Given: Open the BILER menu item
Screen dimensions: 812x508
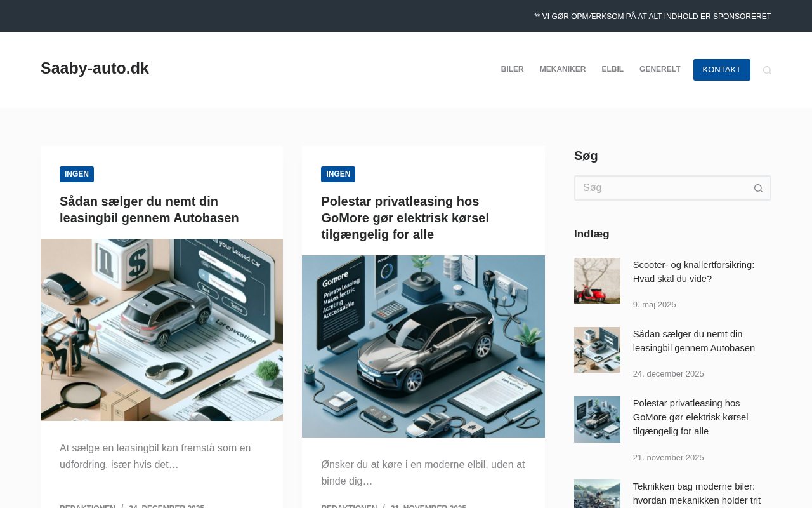Looking at the screenshot, I should click(x=512, y=70).
